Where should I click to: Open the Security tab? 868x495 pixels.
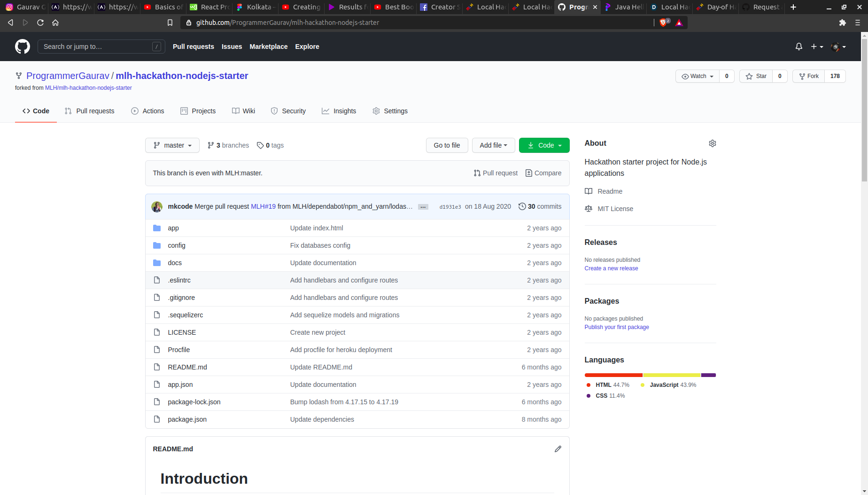point(288,111)
